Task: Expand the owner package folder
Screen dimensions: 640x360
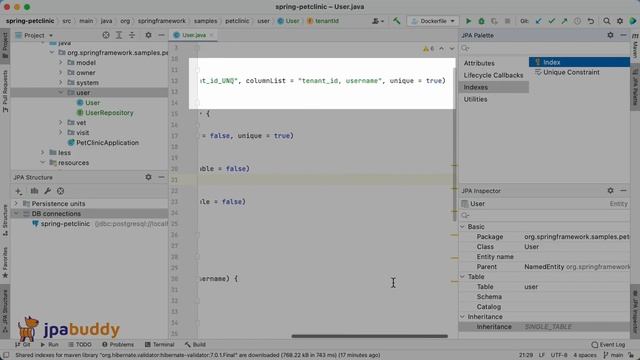Action: (61, 73)
